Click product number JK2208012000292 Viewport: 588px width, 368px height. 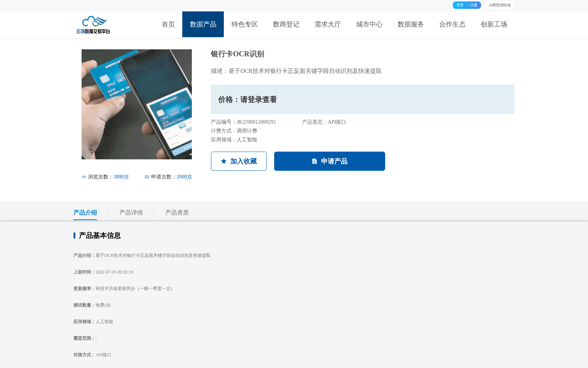(x=256, y=122)
